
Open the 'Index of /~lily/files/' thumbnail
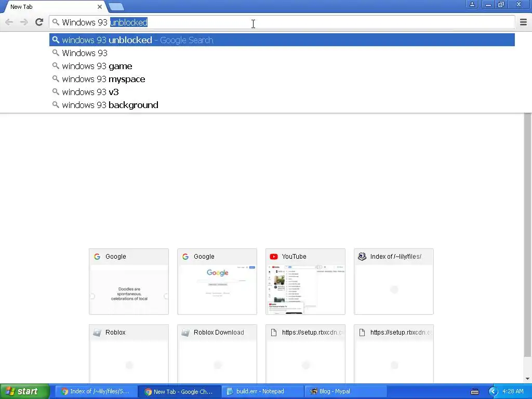(x=394, y=282)
